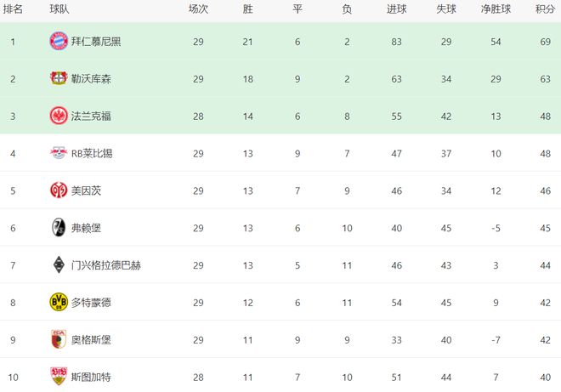The height and width of the screenshot is (392, 561).
Task: Click the Borussia Dortmund club logo
Action: [59, 302]
